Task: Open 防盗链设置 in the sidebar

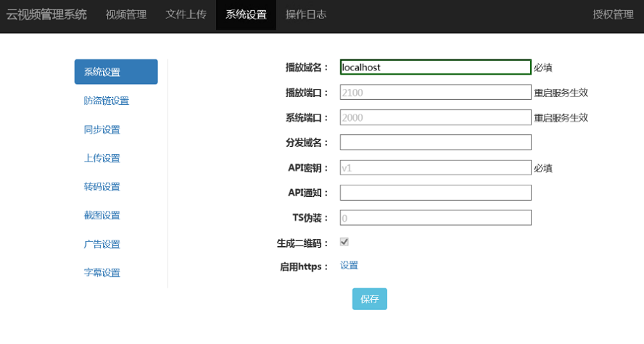Action: (x=106, y=101)
